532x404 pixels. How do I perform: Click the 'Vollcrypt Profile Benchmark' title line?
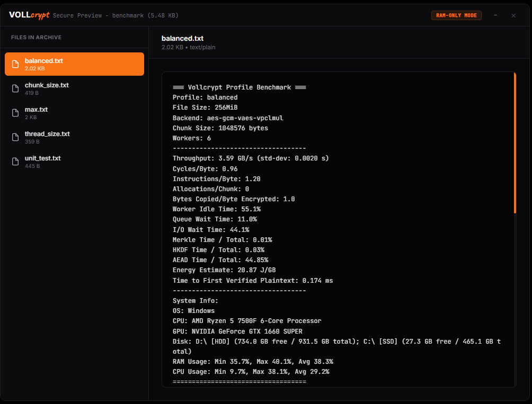tap(239, 87)
